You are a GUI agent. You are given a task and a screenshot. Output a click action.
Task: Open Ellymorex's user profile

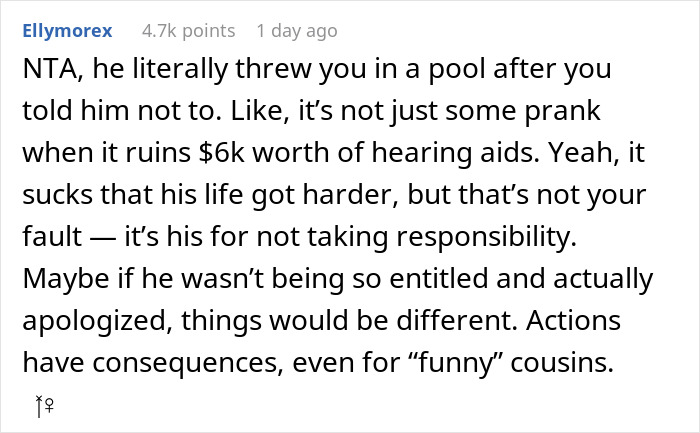pos(67,31)
